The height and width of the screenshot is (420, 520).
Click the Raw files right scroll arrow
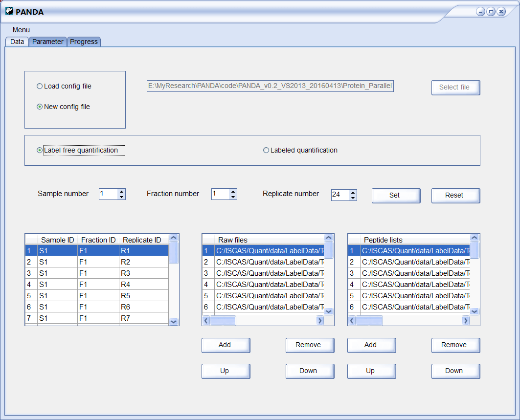click(320, 321)
